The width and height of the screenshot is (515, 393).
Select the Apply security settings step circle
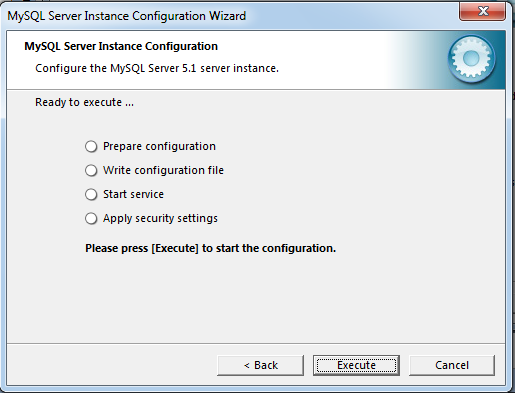pyautogui.click(x=91, y=219)
